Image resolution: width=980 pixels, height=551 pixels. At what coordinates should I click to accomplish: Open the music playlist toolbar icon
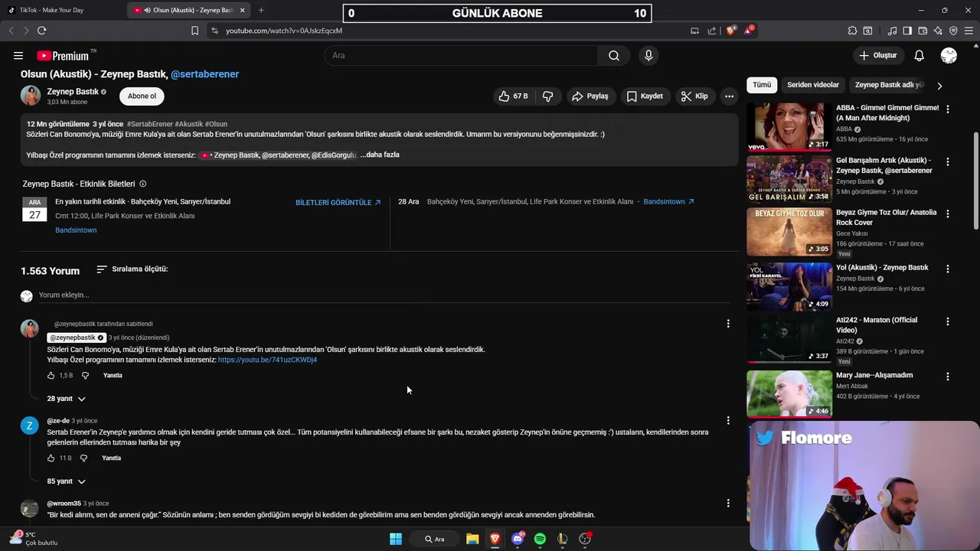[892, 31]
